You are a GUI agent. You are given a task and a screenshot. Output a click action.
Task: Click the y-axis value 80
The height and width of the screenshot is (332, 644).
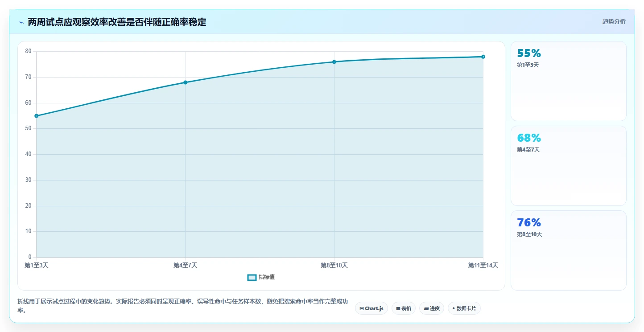29,51
